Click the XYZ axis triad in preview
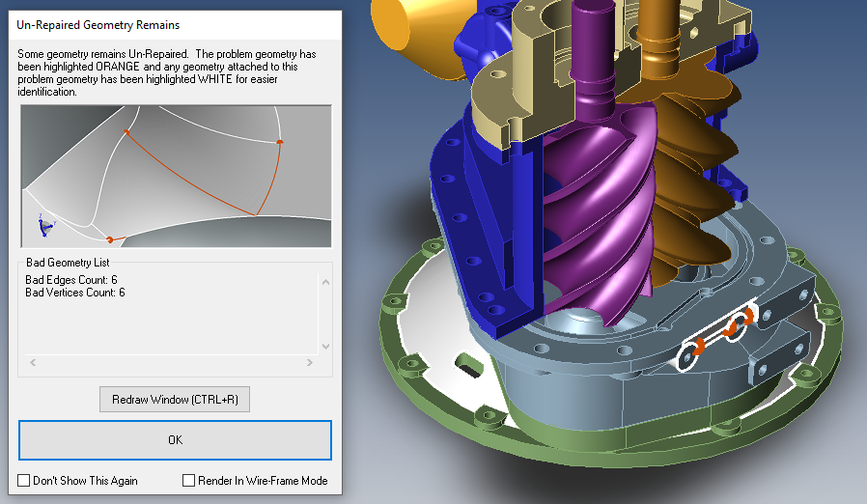 pyautogui.click(x=45, y=225)
